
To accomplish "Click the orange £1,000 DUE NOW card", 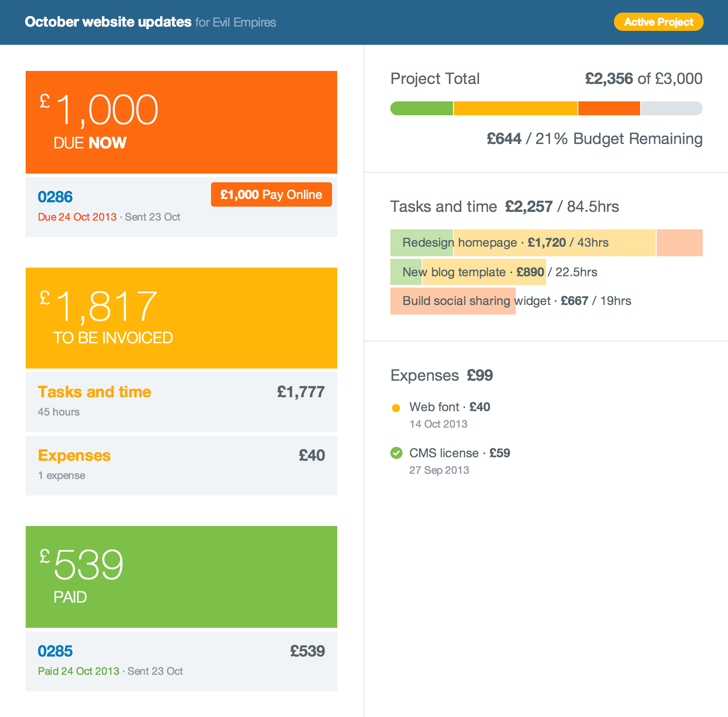I will (x=181, y=122).
